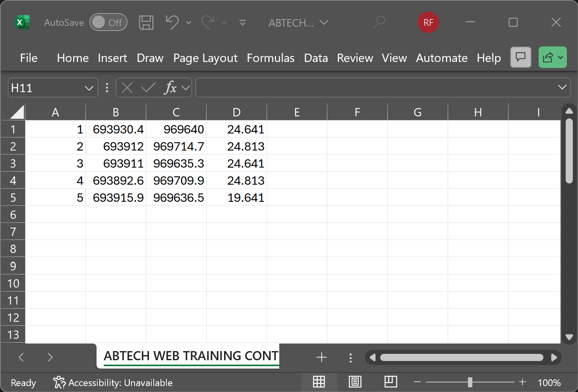Expand the formula bar chevron
578x392 pixels.
(x=562, y=87)
